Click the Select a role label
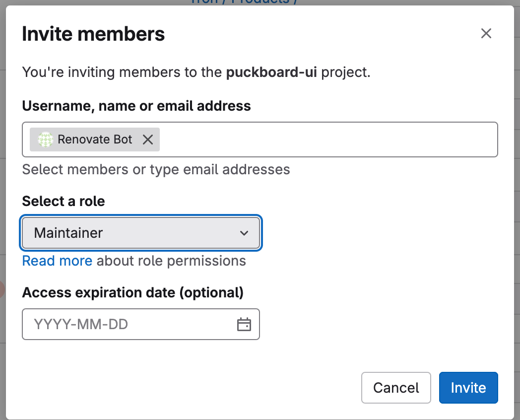The height and width of the screenshot is (420, 520). pyautogui.click(x=64, y=201)
